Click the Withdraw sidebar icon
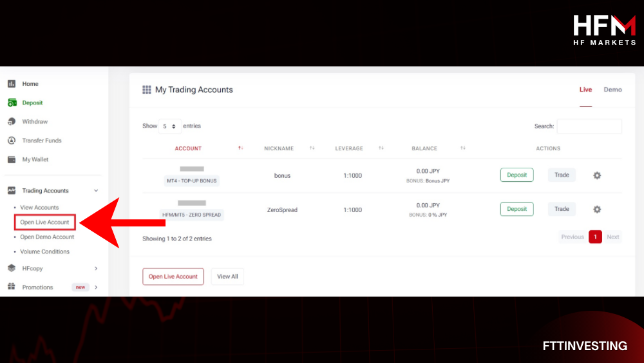The height and width of the screenshot is (363, 644). (x=12, y=122)
